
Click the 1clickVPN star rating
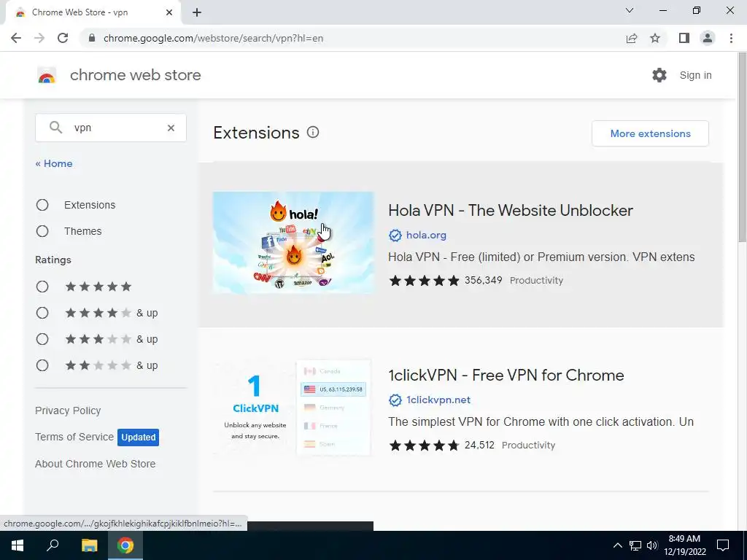coord(424,446)
